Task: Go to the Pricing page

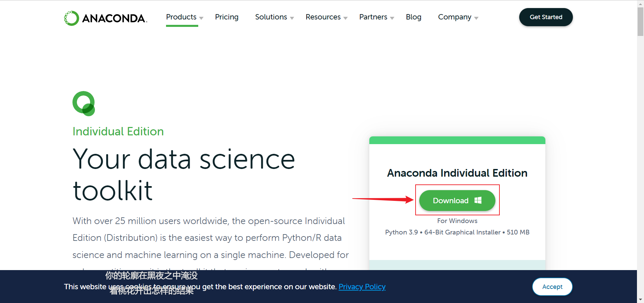Action: tap(227, 17)
